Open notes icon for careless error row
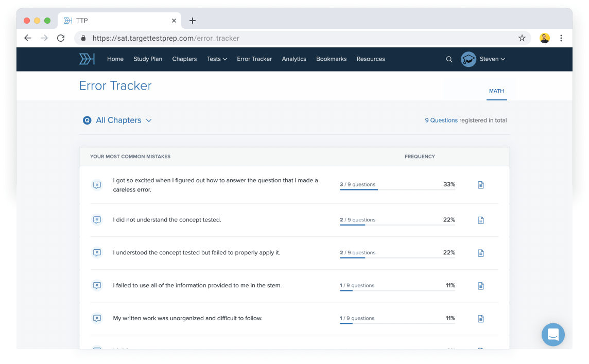The width and height of the screenshot is (589, 364). tap(481, 185)
